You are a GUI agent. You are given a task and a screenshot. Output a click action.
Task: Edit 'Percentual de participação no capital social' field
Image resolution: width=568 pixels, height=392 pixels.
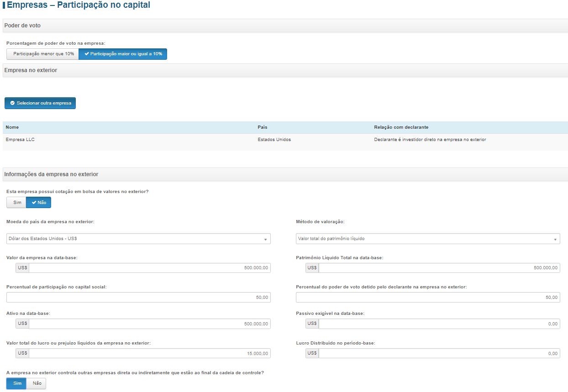pos(138,298)
